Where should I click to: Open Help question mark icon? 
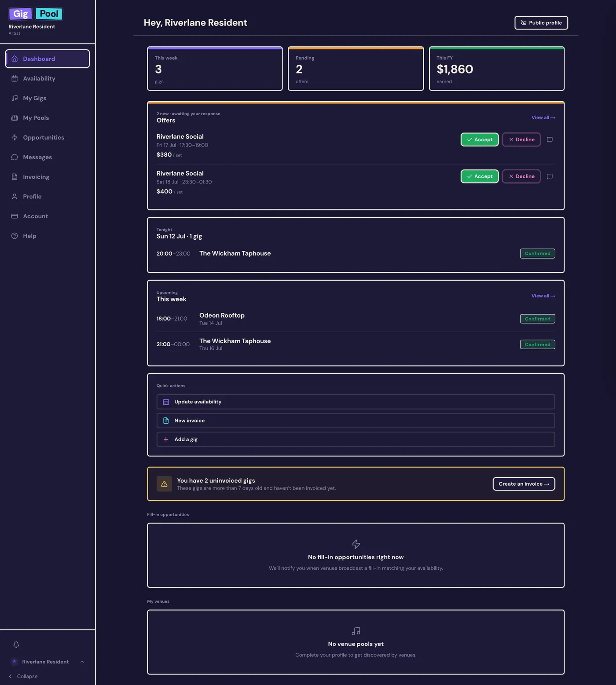[15, 236]
